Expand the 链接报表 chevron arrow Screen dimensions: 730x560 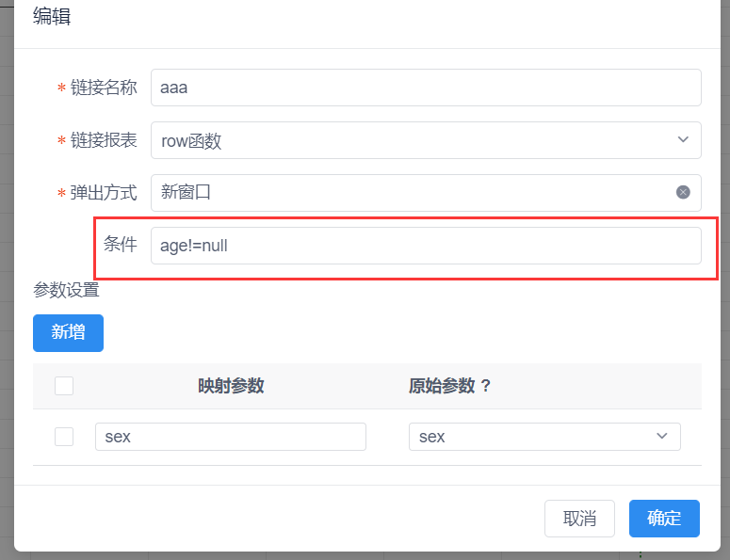683,139
